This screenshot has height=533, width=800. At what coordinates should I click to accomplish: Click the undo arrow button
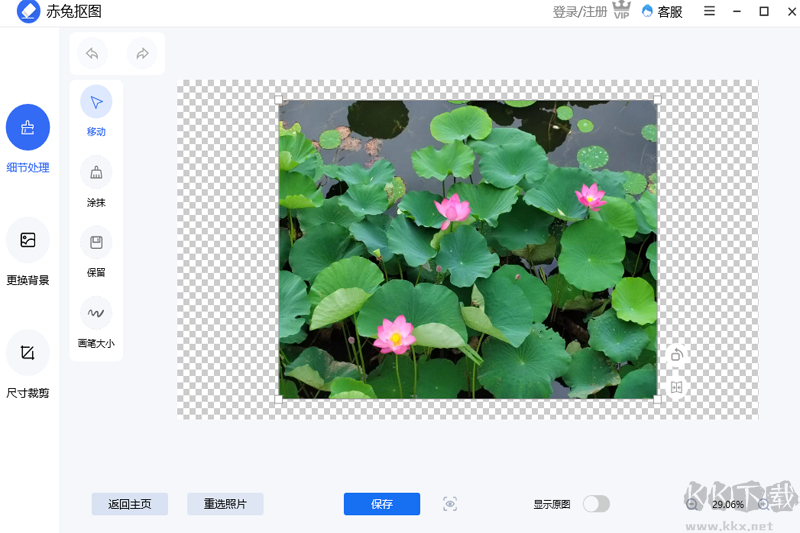pos(93,54)
